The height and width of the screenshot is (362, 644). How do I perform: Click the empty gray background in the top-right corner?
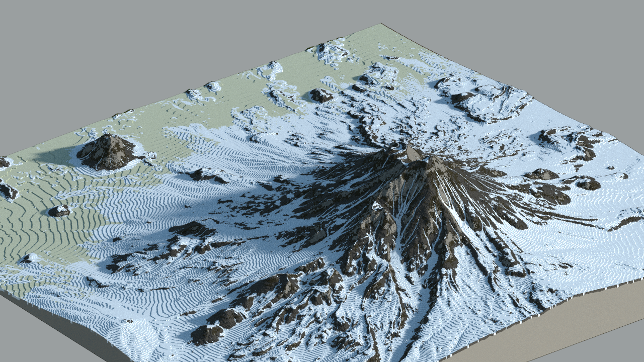coord(594,30)
